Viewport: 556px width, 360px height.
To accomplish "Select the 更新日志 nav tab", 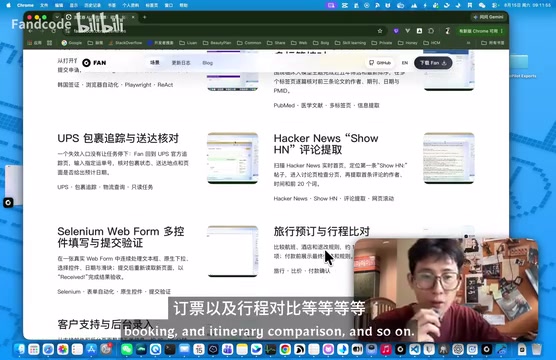I will [181, 63].
